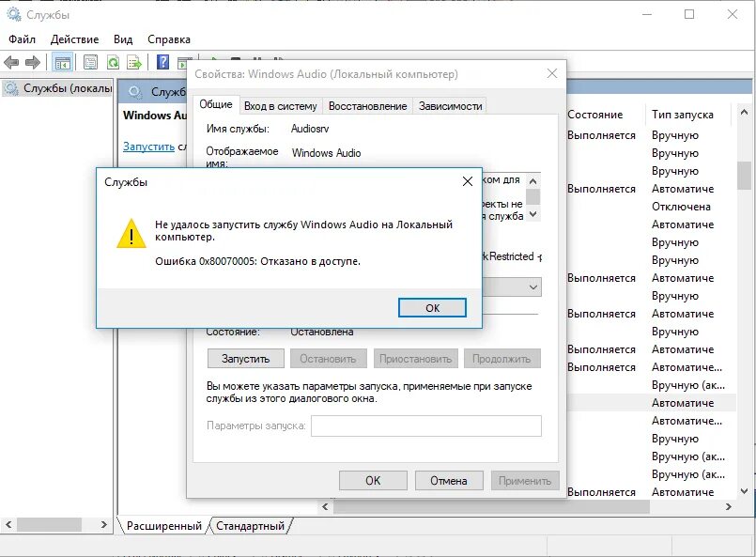Click the Forward arrow toolbar icon

pyautogui.click(x=32, y=62)
